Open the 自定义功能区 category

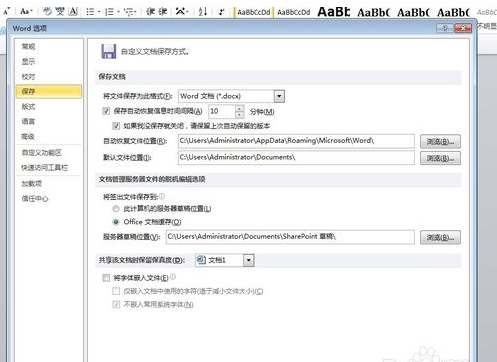tap(49, 153)
